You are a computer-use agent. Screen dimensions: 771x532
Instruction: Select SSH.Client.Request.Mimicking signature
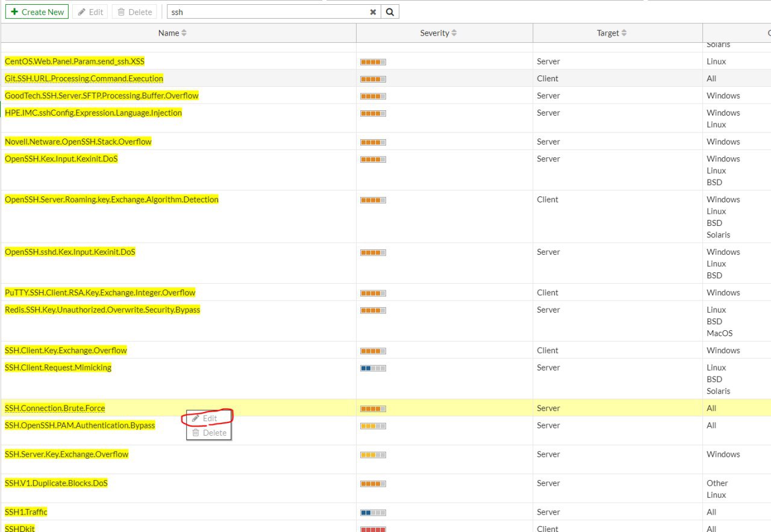pos(58,368)
